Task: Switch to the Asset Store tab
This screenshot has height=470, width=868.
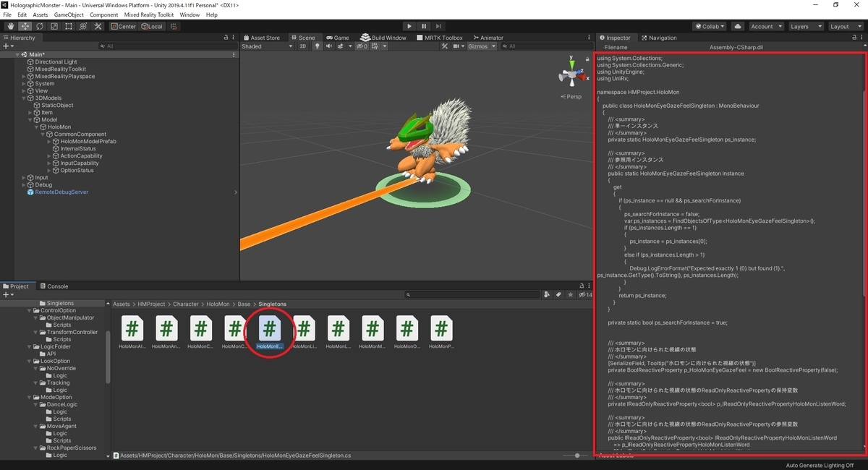Action: tap(261, 38)
